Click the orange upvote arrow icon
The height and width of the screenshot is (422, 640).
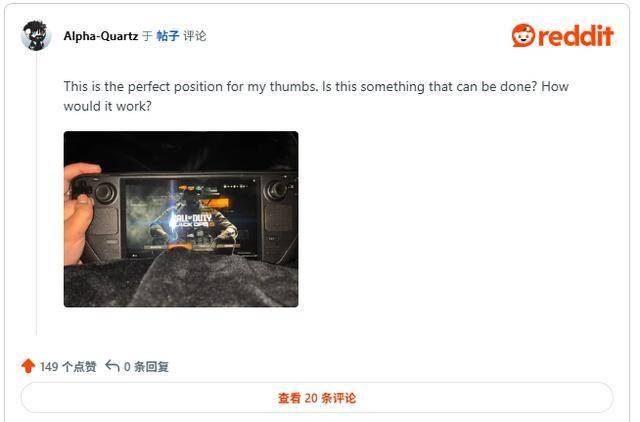[x=28, y=366]
